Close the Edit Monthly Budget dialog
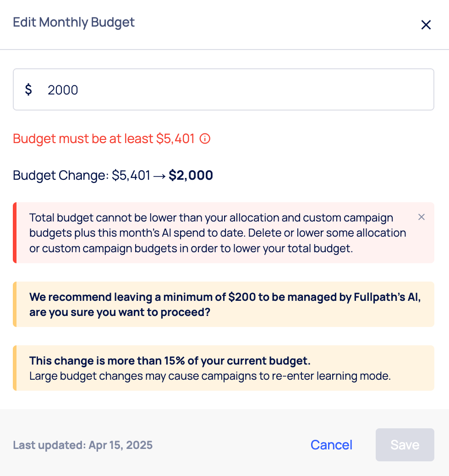449x476 pixels. coord(426,25)
